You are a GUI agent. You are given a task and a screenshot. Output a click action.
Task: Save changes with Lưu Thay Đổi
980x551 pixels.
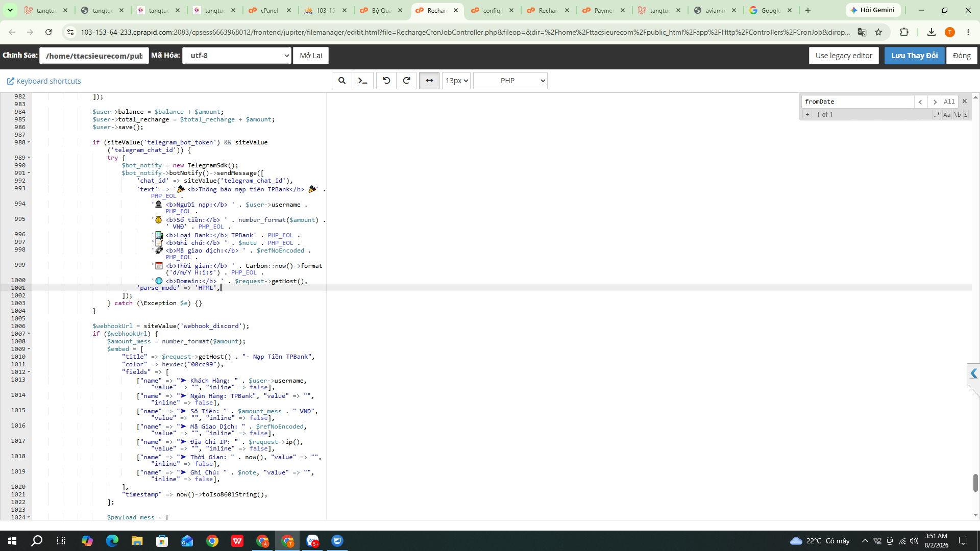tap(914, 56)
